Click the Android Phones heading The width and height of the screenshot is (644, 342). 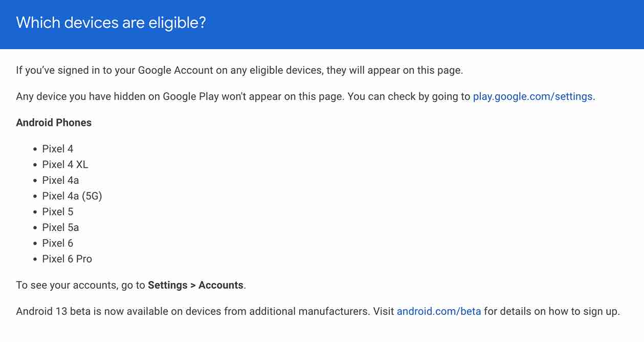54,123
